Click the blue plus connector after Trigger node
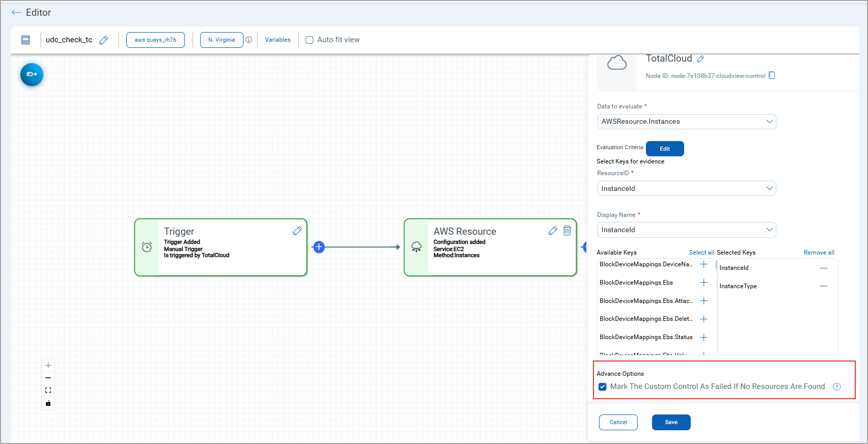The height and width of the screenshot is (444, 868). (319, 247)
